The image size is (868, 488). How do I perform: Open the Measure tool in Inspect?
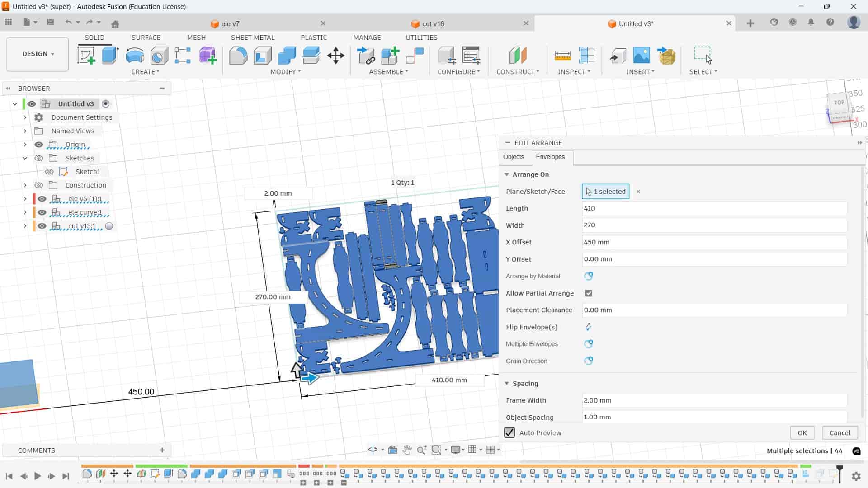pos(562,56)
